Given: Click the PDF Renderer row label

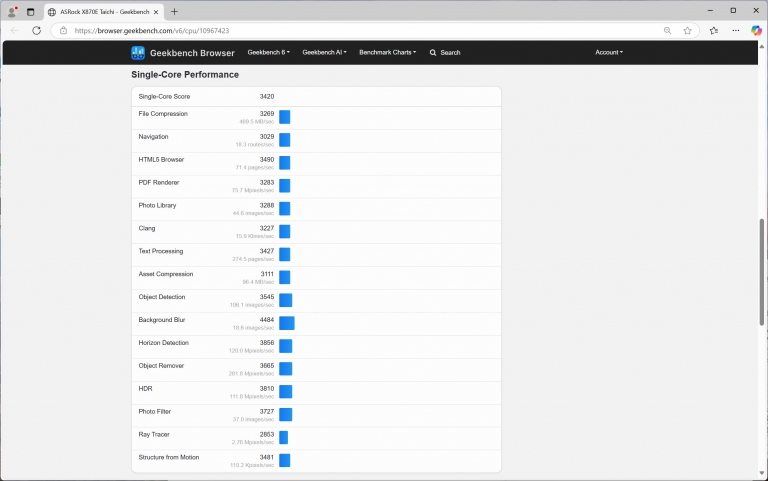Looking at the screenshot, I should 159,183.
